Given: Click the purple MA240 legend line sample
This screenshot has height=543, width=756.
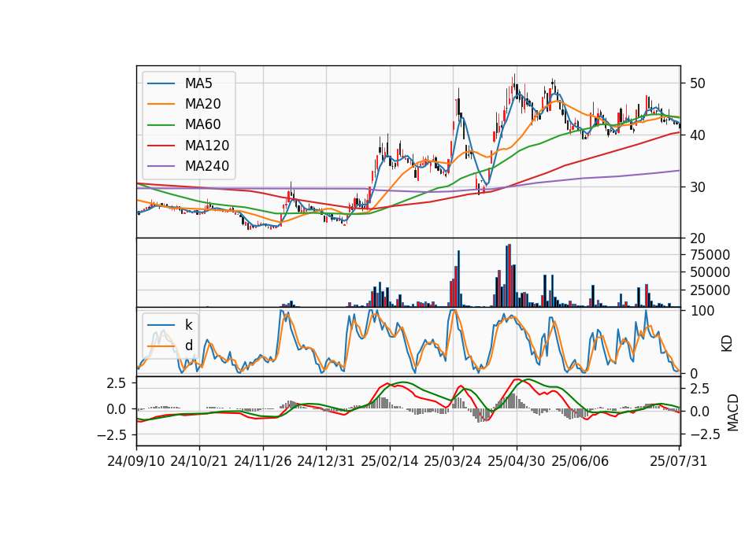Looking at the screenshot, I should pos(161,166).
